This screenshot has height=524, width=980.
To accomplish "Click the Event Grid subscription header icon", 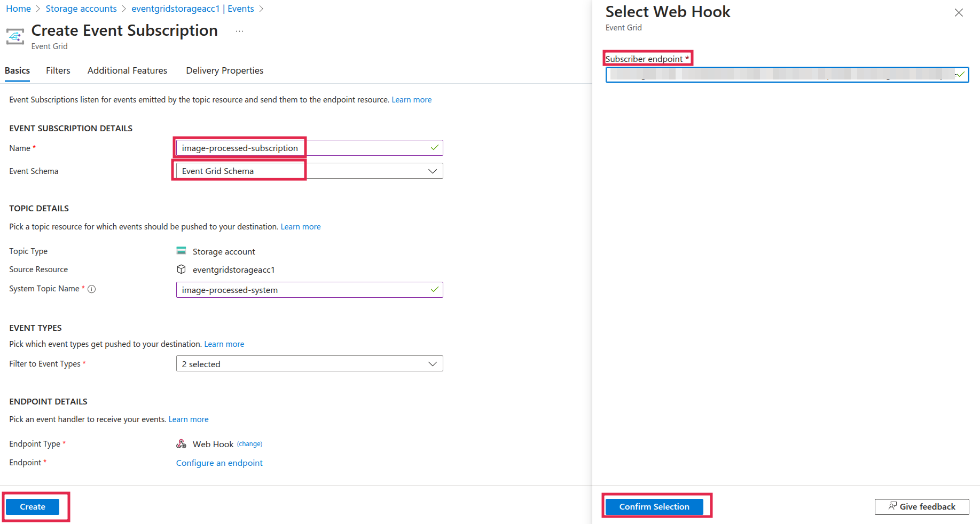I will coord(15,36).
